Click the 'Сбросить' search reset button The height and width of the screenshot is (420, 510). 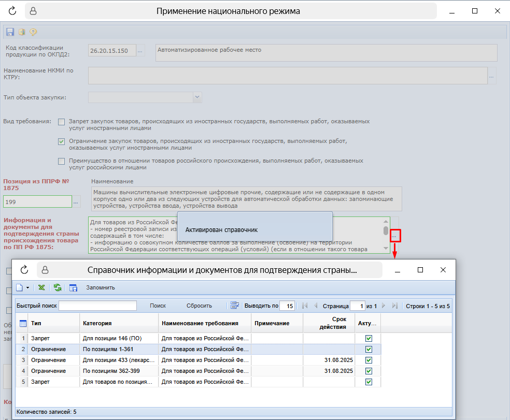click(199, 306)
